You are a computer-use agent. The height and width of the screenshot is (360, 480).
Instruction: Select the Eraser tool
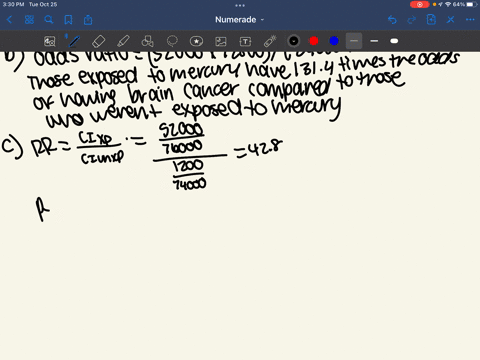pyautogui.click(x=98, y=41)
